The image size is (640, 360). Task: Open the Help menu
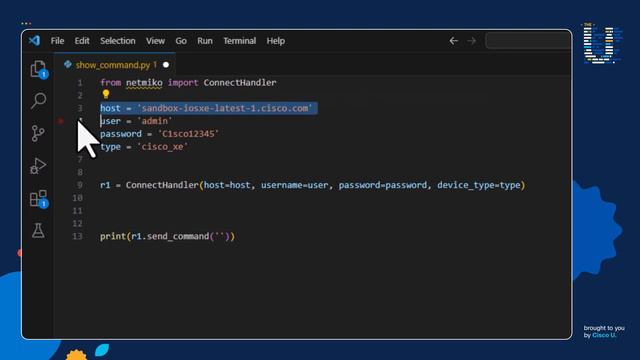coord(276,41)
